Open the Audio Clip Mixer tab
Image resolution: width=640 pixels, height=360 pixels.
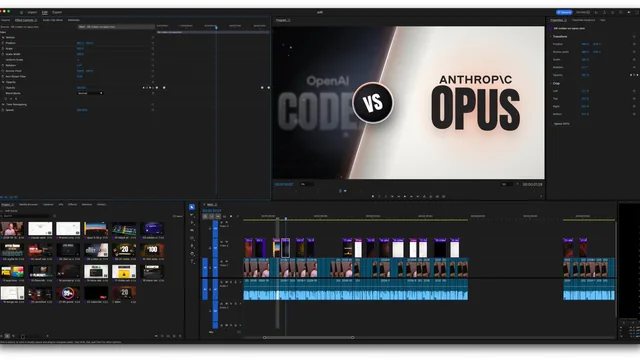click(53, 20)
